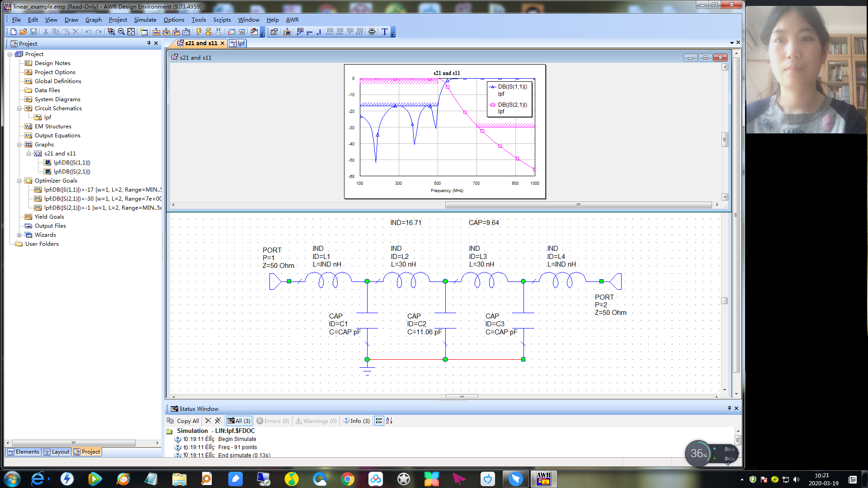Click the Copy All button in Status Window
The image size is (868, 488).
click(183, 421)
